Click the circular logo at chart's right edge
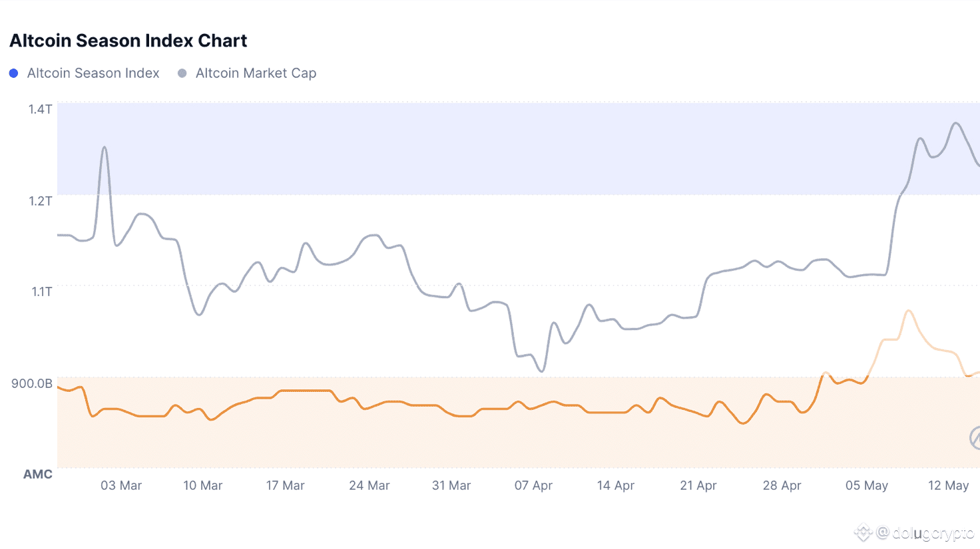980x549 pixels. point(975,438)
